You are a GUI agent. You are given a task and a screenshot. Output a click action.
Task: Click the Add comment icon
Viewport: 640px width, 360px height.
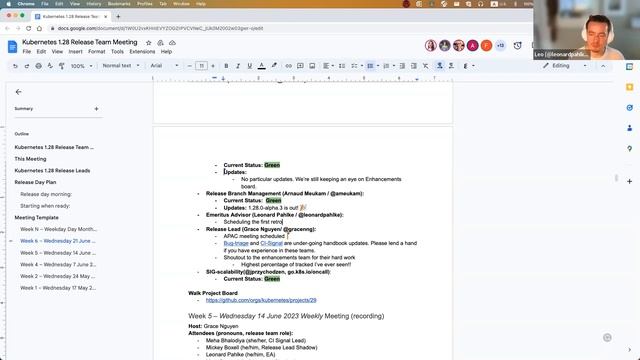point(300,66)
